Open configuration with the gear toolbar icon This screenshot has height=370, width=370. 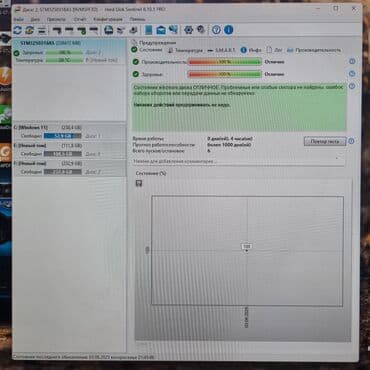pyautogui.click(x=189, y=30)
